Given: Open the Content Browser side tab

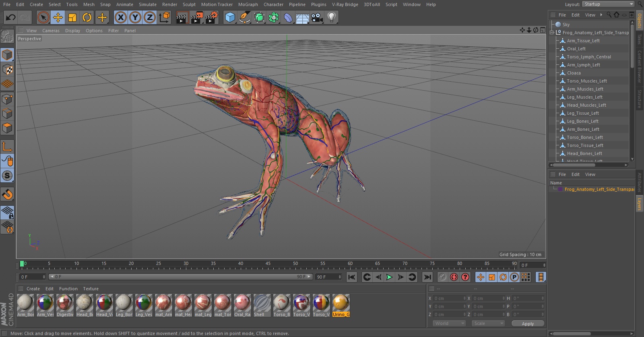Looking at the screenshot, I should pos(639,66).
